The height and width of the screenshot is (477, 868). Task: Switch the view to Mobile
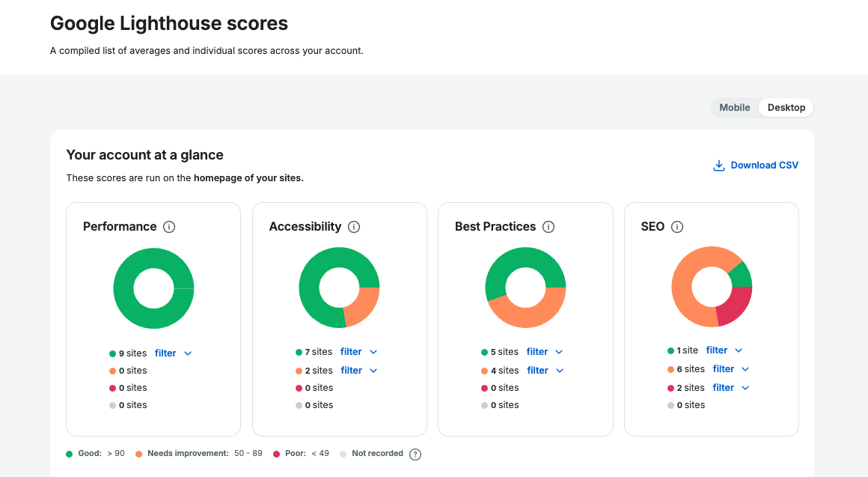[x=734, y=108]
